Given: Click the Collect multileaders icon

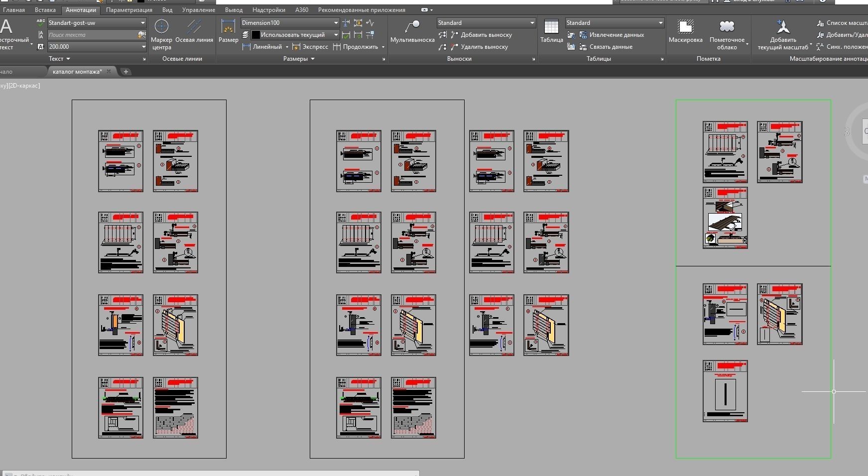Looking at the screenshot, I should pyautogui.click(x=442, y=47).
